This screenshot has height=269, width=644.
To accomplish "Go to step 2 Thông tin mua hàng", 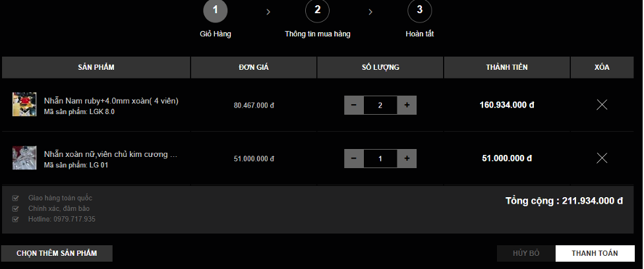I will pyautogui.click(x=317, y=10).
